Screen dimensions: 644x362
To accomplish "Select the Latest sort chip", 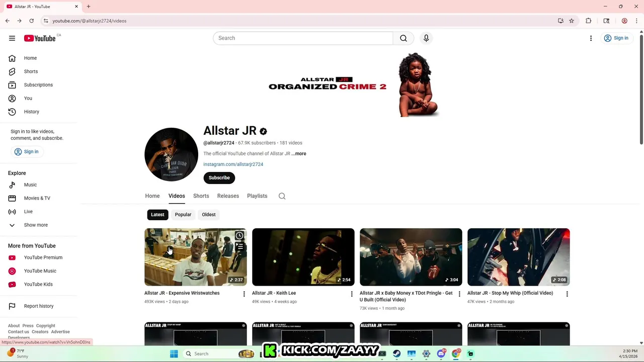I will click(x=157, y=215).
